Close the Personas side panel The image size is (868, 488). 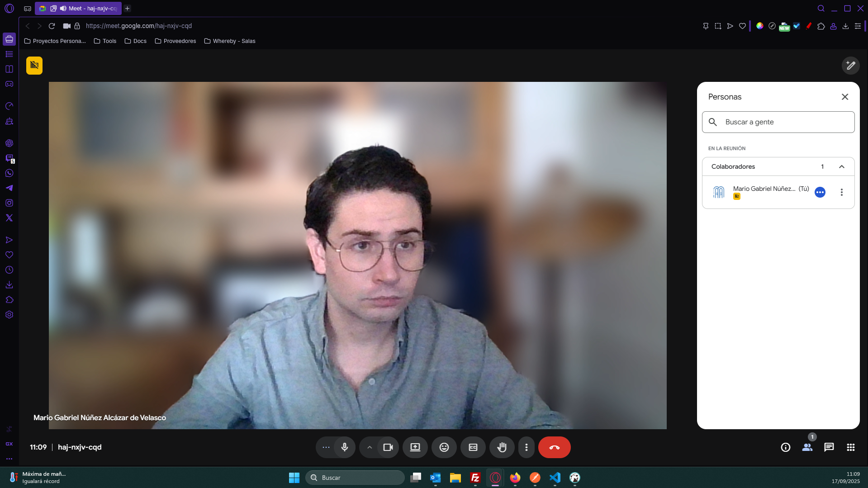click(844, 97)
